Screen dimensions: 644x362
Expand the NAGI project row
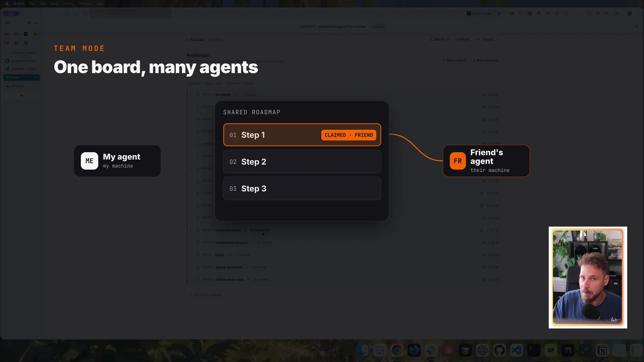click(198, 255)
